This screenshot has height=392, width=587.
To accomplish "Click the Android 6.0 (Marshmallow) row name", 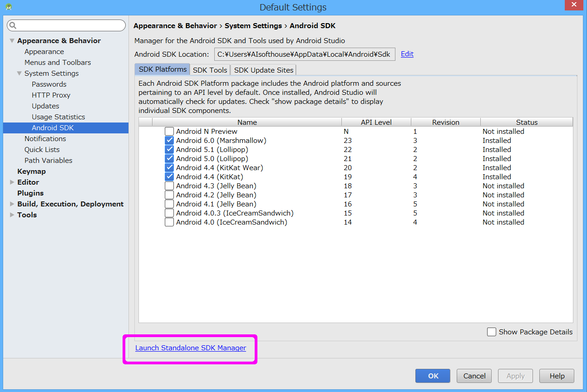I will coord(221,141).
